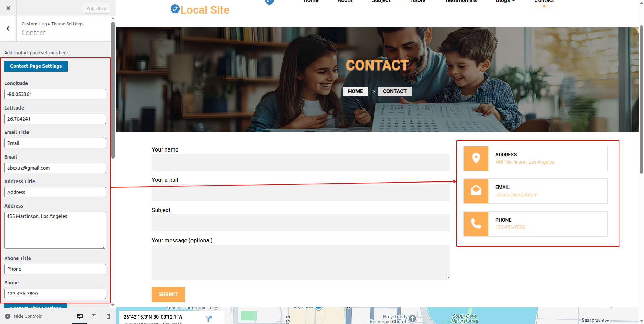
Task: Hide Controls in the customizer footer
Action: coord(24,316)
